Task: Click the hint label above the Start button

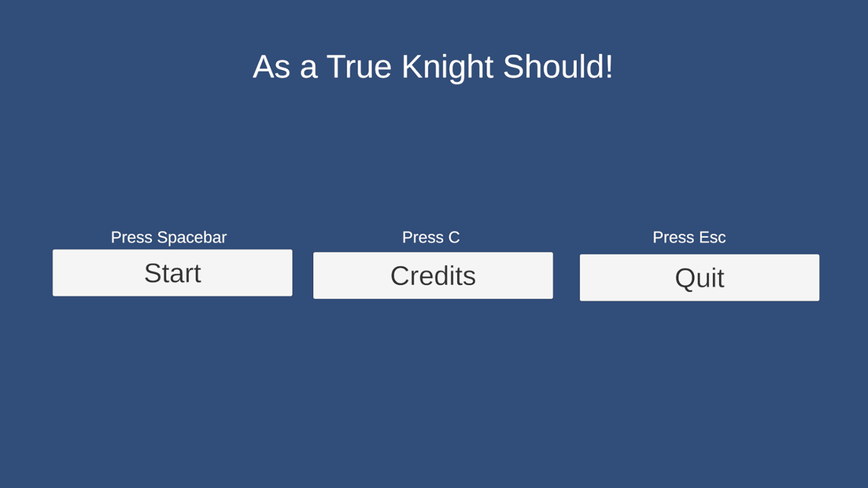Action: (x=168, y=237)
